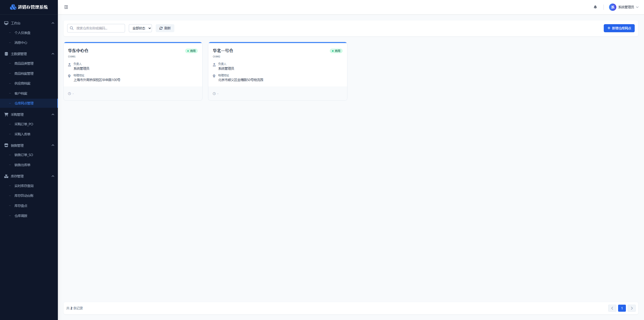Click the magnifier icon in the search box

click(x=72, y=28)
